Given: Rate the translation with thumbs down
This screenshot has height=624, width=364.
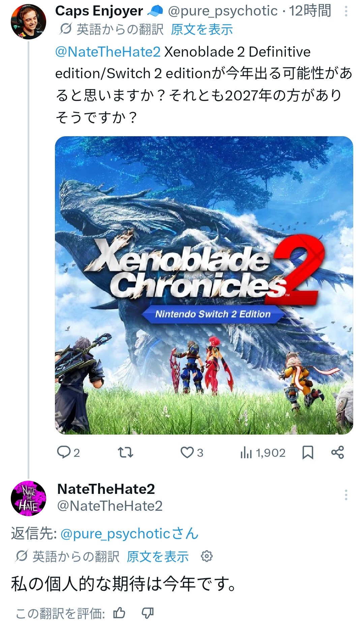Looking at the screenshot, I should [147, 613].
